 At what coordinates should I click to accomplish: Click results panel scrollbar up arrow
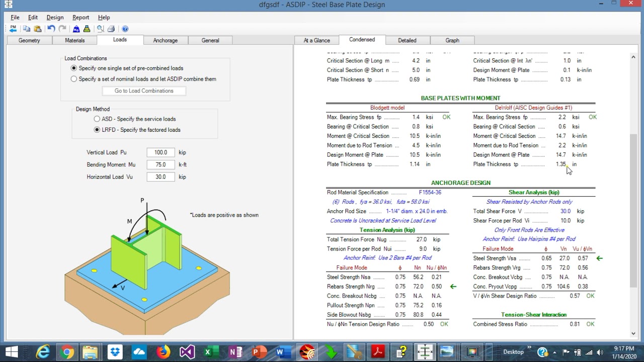click(x=633, y=57)
